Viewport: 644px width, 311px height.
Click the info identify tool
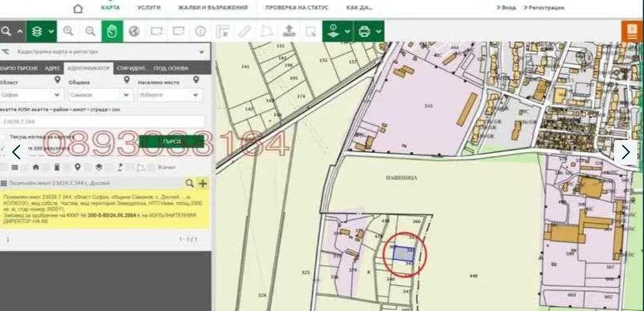point(200,31)
